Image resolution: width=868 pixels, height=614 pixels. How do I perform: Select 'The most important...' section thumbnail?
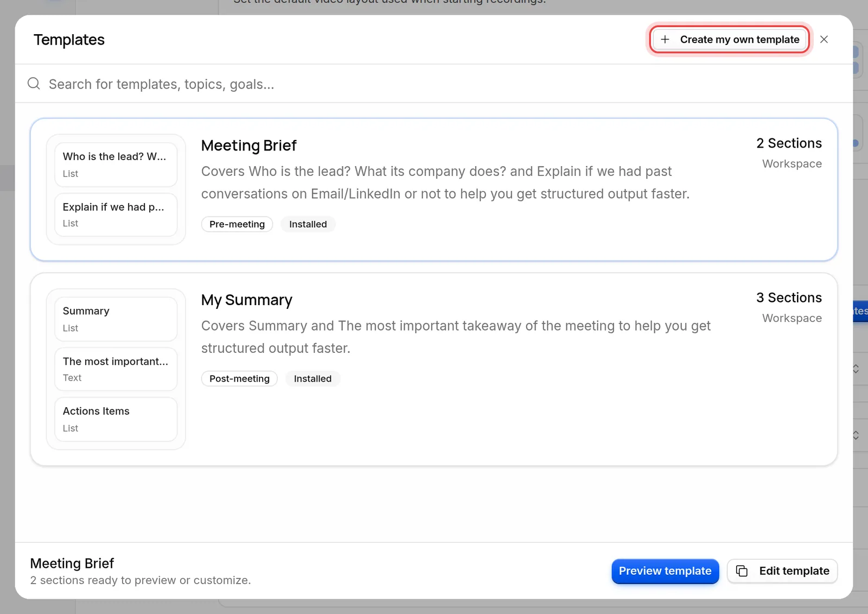click(116, 369)
